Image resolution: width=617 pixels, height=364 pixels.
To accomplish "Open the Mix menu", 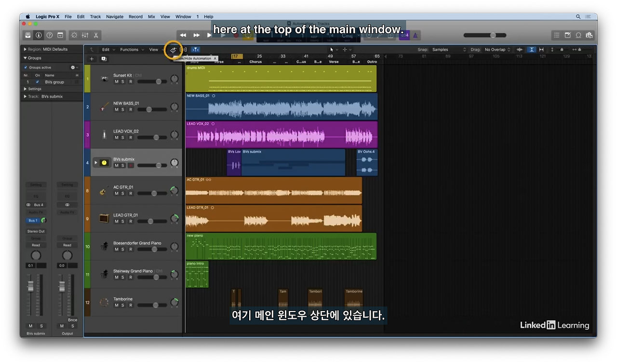I will tap(151, 16).
